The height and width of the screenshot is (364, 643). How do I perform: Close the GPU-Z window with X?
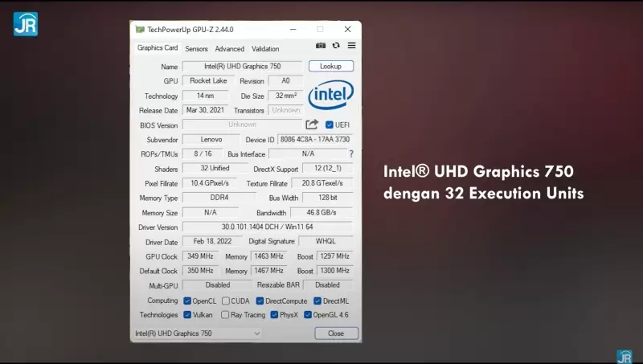(x=348, y=30)
